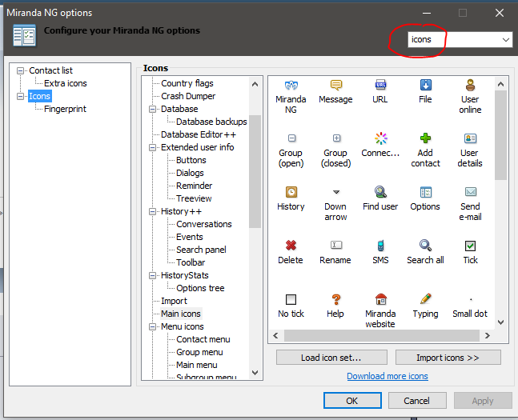
Task: Select Import section
Action: 174,301
